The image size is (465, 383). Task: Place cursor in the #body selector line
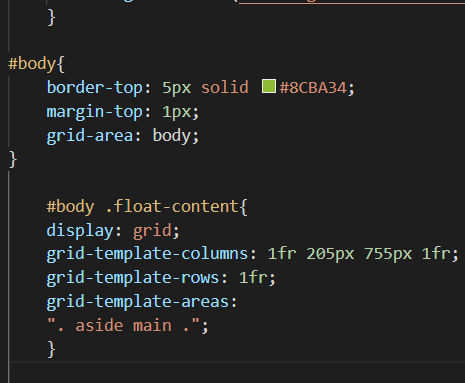[36, 64]
